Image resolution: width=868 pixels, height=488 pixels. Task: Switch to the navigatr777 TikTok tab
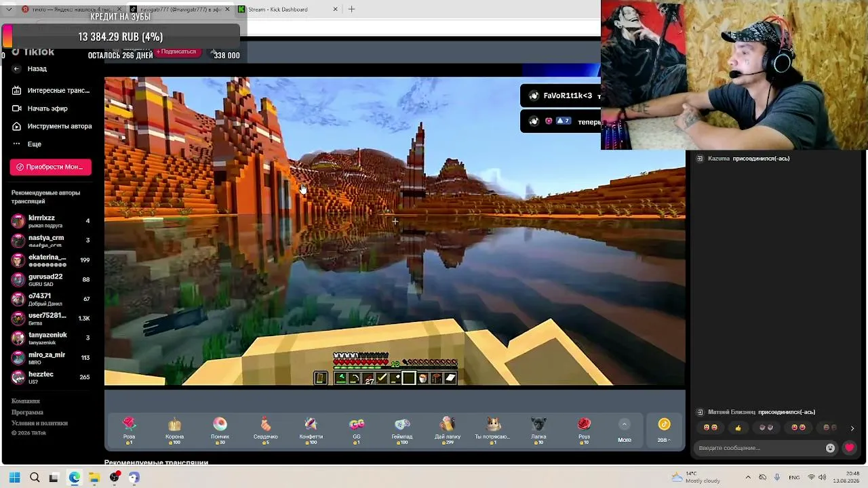(x=180, y=9)
